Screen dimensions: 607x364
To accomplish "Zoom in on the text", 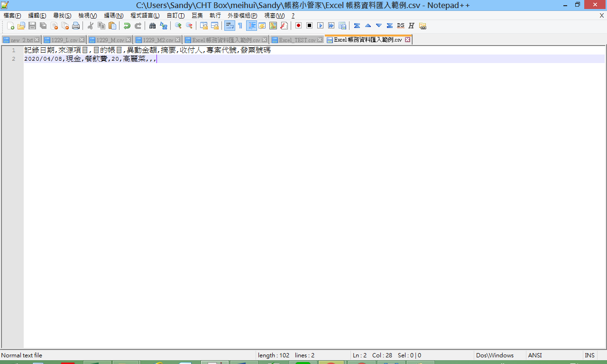I will (x=178, y=26).
